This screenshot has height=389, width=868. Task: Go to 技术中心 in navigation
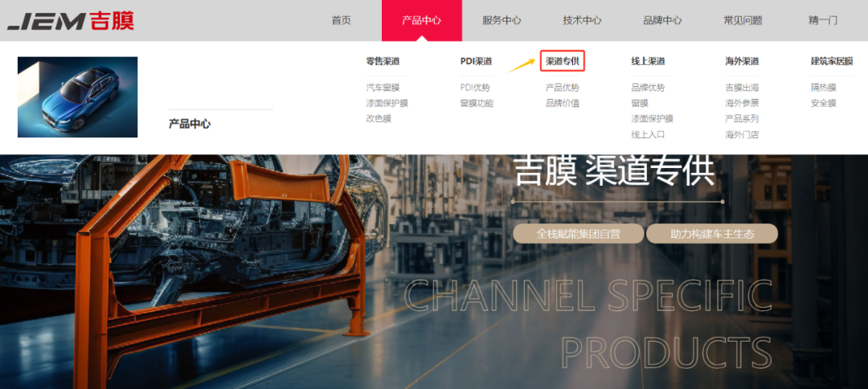click(582, 20)
